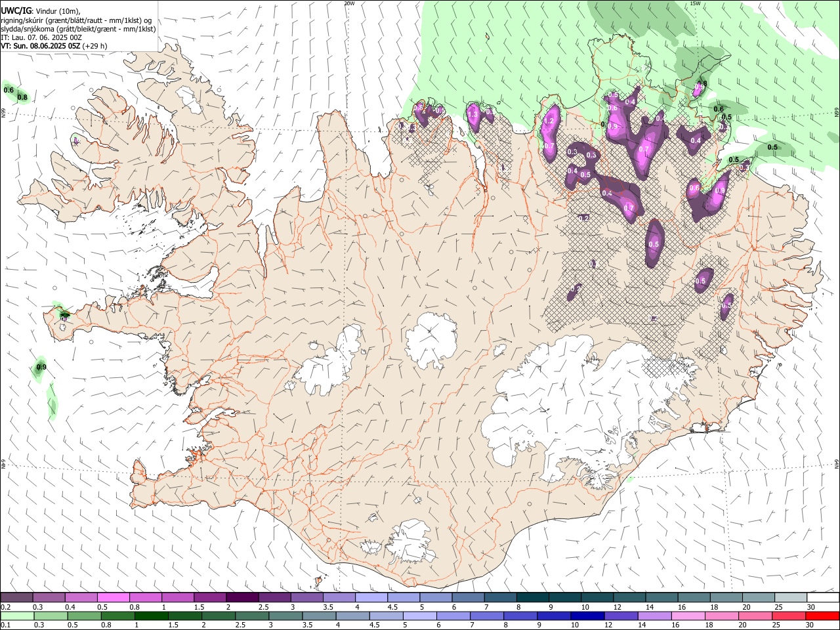Pick darkest purple swatch labeled 2, upper legend

(242, 598)
